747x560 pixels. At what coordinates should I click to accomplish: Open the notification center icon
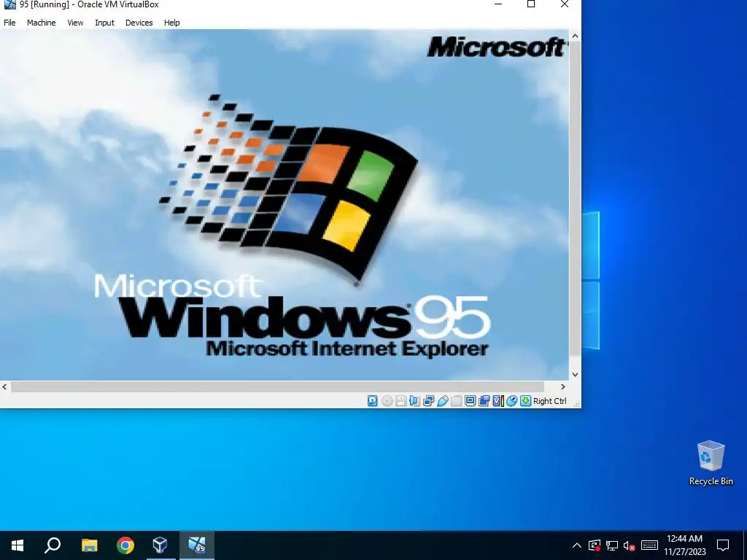coord(723,545)
